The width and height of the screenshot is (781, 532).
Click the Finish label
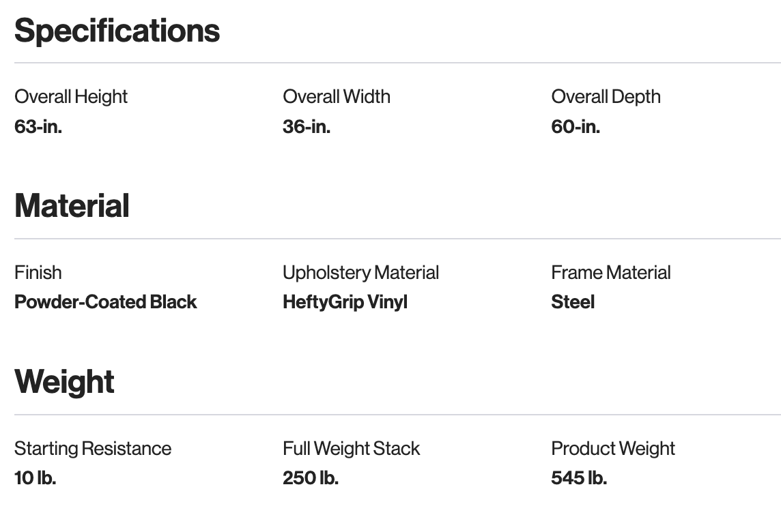tap(38, 273)
